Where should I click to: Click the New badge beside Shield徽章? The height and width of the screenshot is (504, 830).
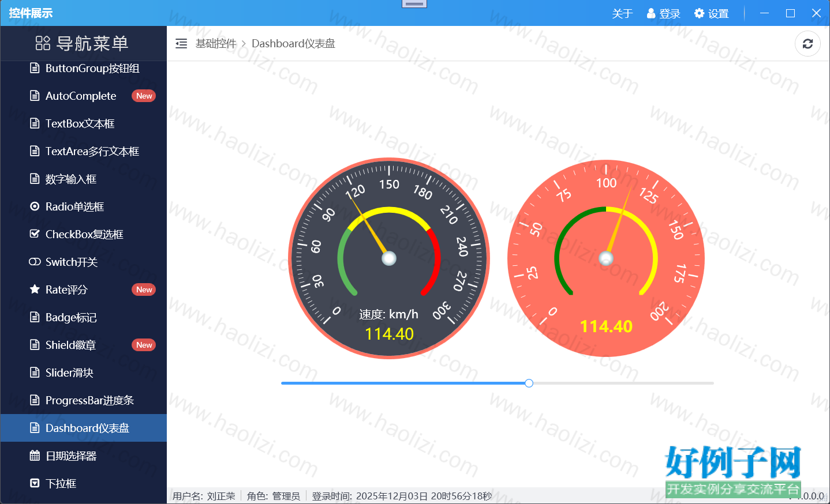(144, 345)
